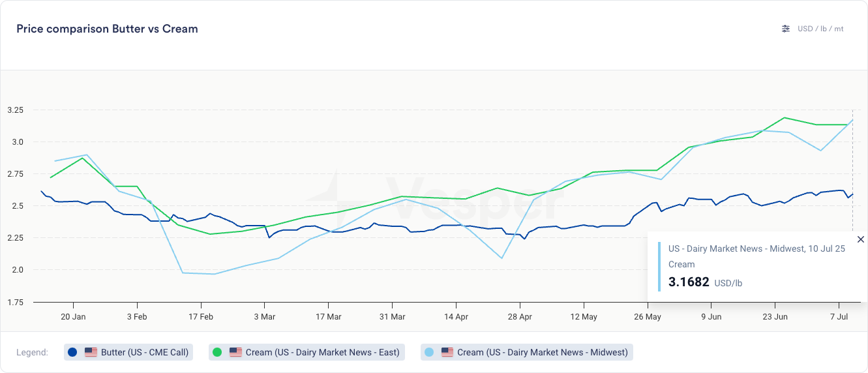Click the 3.25 y-axis value label

point(14,110)
